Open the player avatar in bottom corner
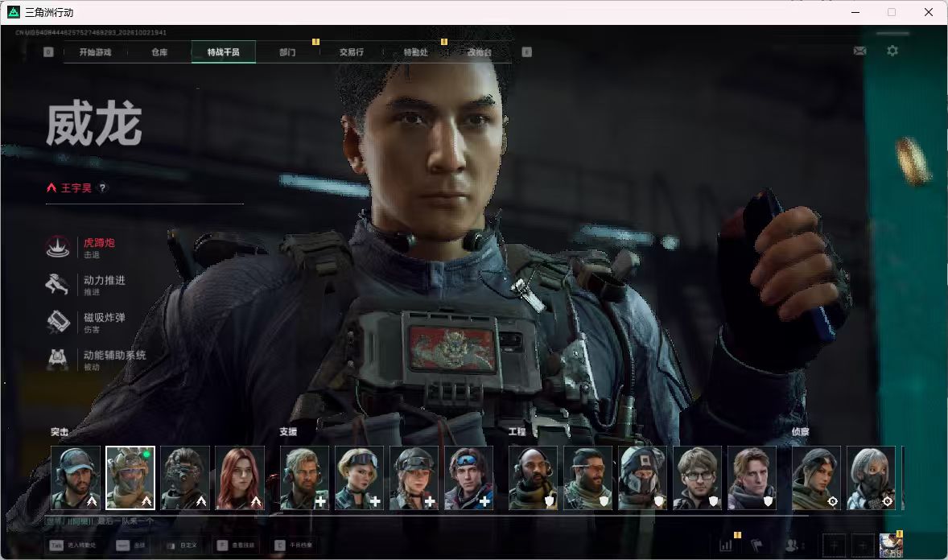 (x=891, y=546)
